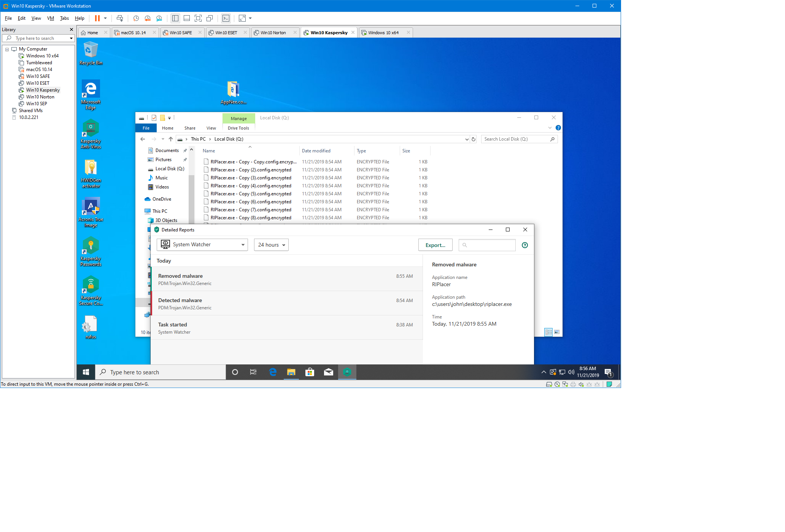
Task: Click the Send Ctrl+Alt+Del toolbar icon
Action: pyautogui.click(x=120, y=18)
